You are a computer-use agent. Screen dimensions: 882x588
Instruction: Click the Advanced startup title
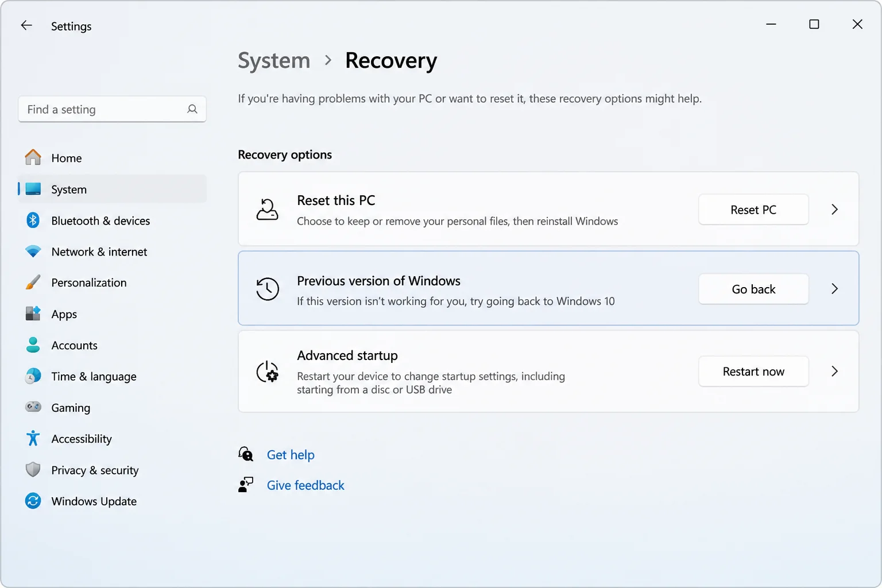347,355
